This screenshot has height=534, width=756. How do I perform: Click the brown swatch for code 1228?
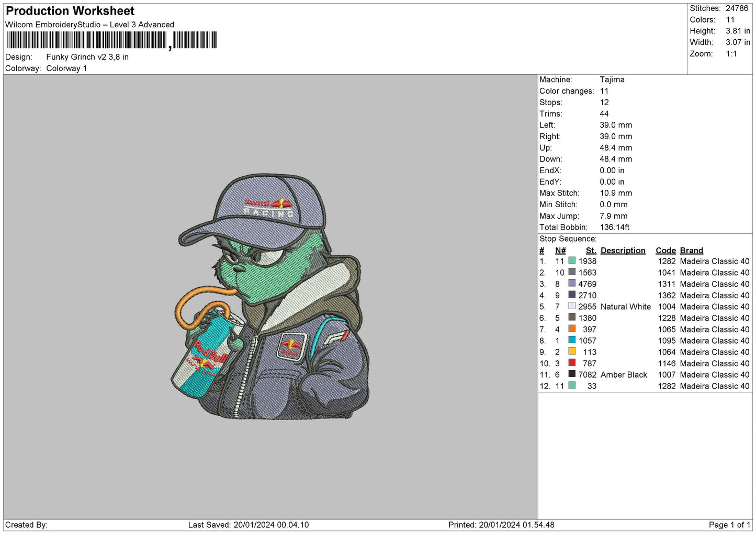pyautogui.click(x=572, y=317)
